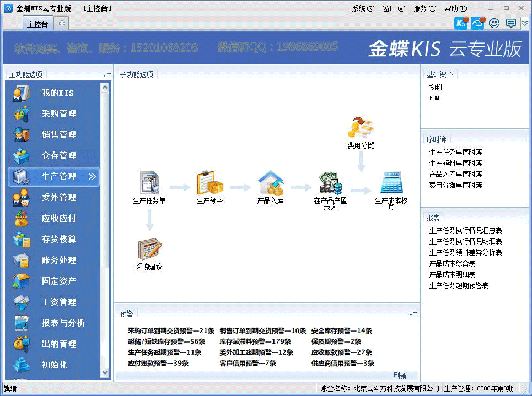
Task: Open the 帮助(H) menu
Action: coord(455,8)
